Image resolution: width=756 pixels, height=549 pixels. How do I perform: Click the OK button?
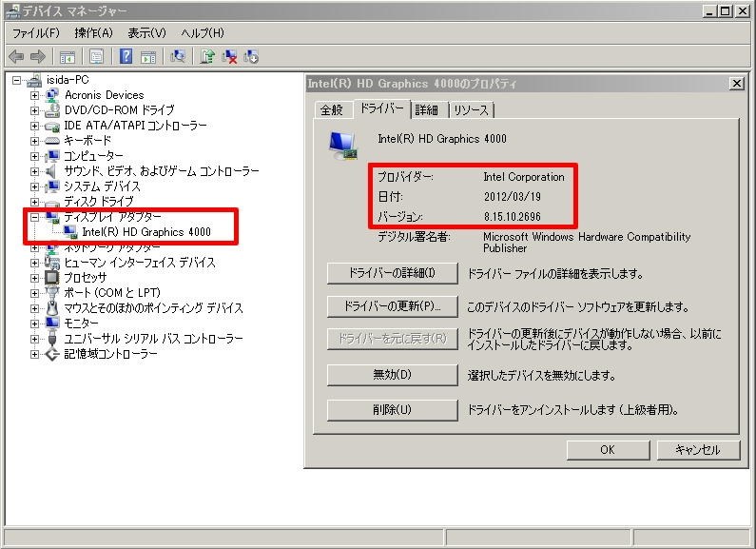608,450
